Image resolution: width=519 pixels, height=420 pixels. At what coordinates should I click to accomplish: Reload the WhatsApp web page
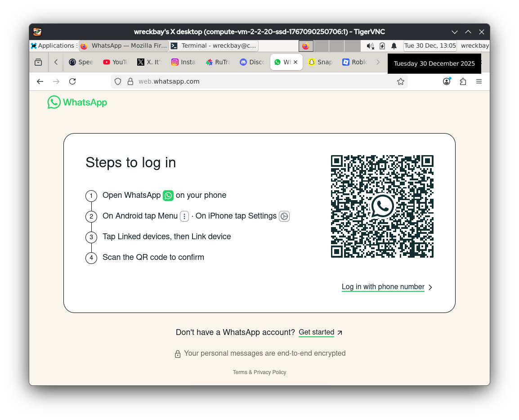72,81
